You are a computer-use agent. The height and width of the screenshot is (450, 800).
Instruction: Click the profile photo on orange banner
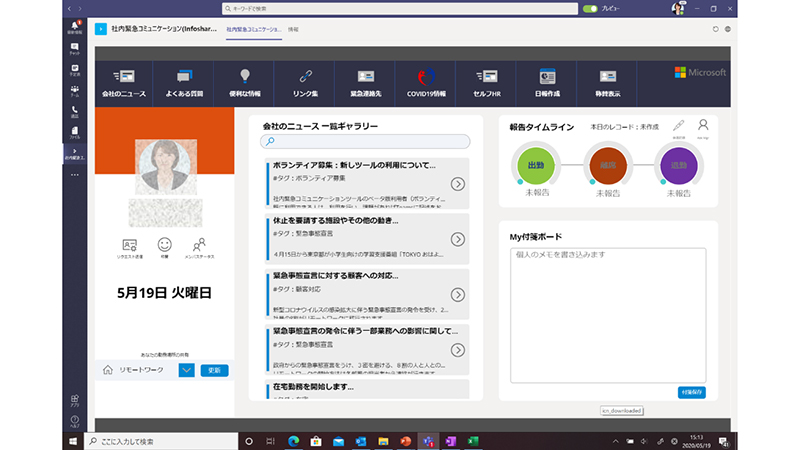coord(165,165)
